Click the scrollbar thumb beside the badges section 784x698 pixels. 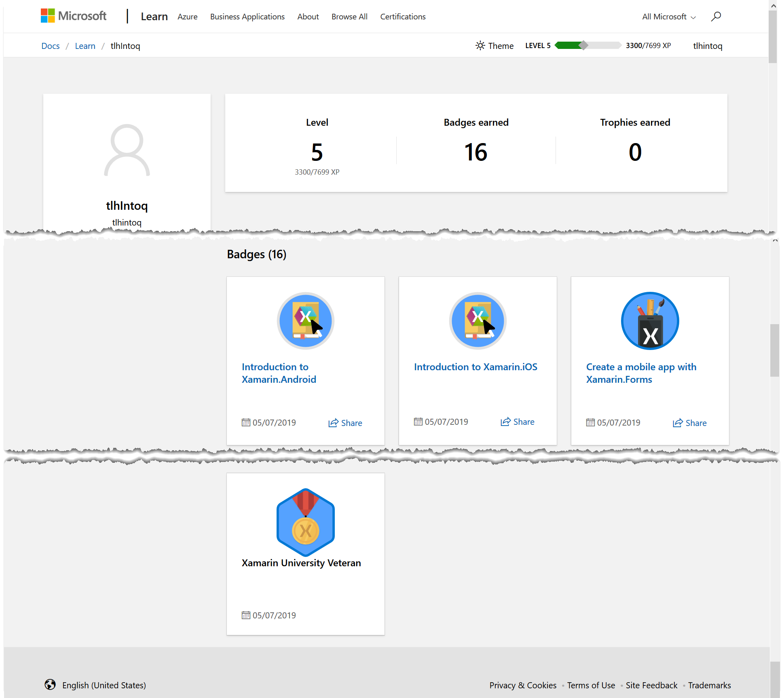[775, 350]
